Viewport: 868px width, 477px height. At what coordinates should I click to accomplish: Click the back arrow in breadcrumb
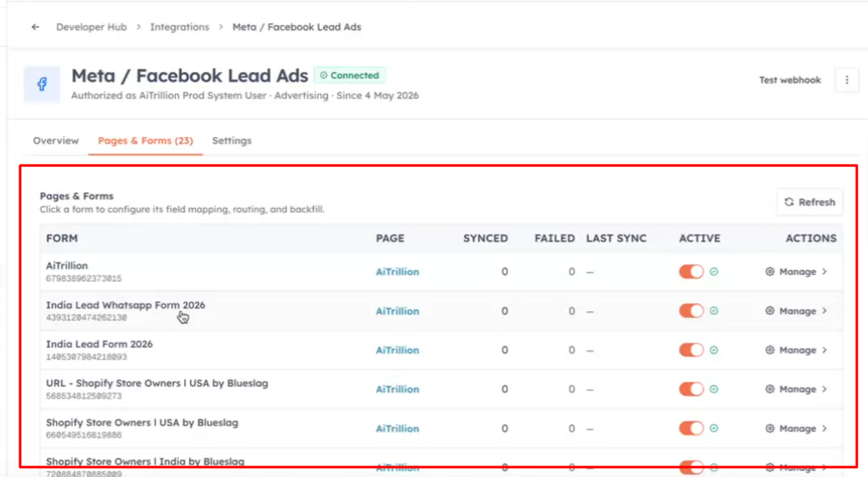point(35,27)
